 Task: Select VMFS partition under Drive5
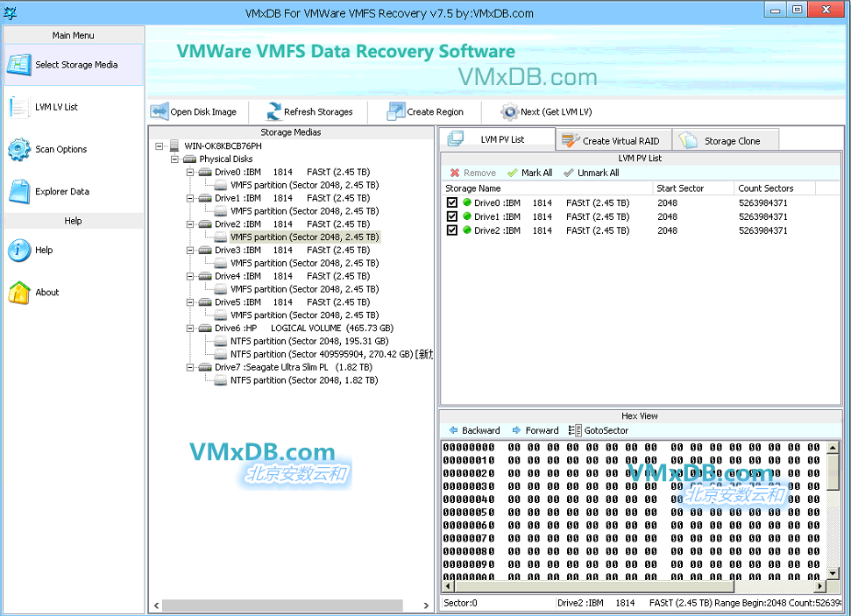pos(304,315)
